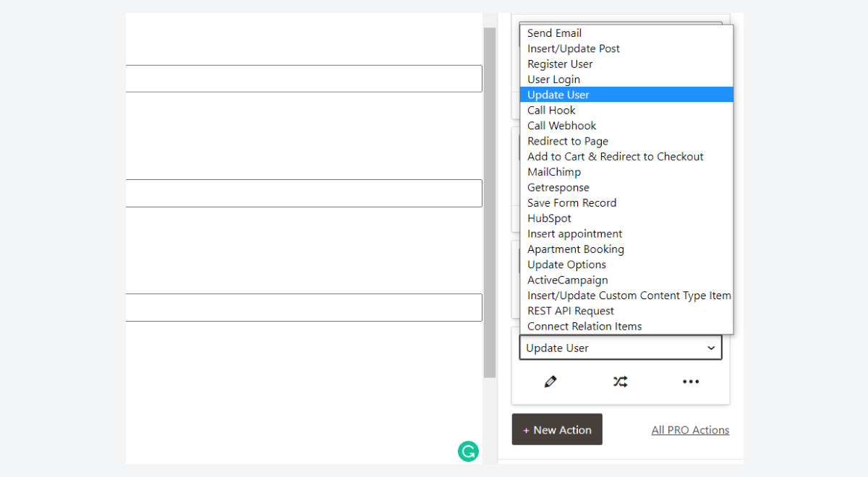Pick Save Form Record action
Screen dimensions: 868x477
[x=572, y=202]
